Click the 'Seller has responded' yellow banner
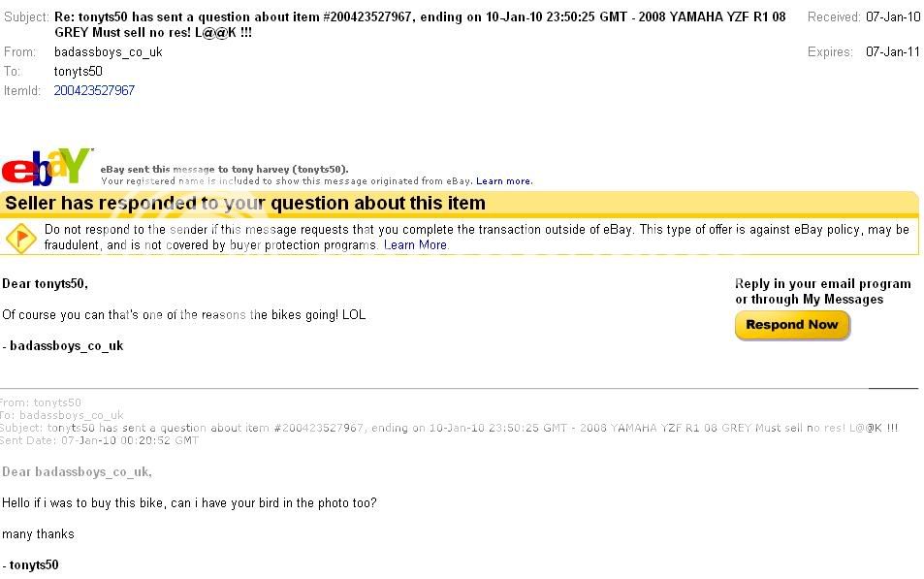 [x=245, y=204]
